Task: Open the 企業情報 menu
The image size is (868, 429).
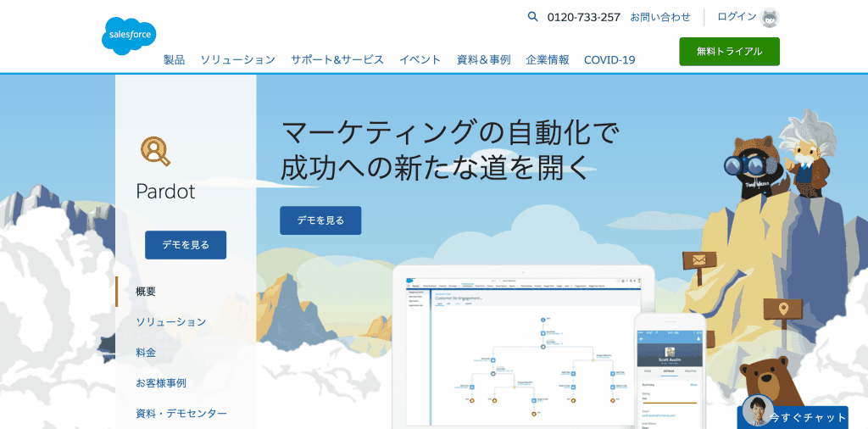Action: (x=548, y=60)
